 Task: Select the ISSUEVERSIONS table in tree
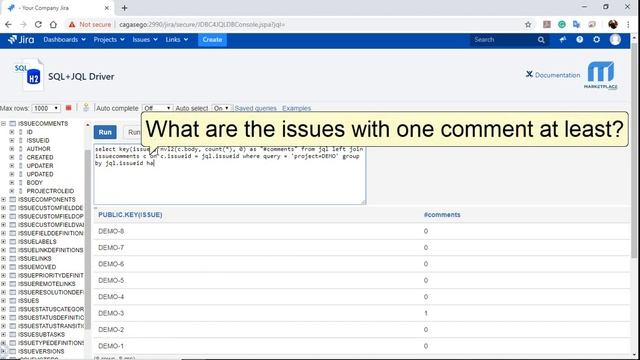[41, 351]
